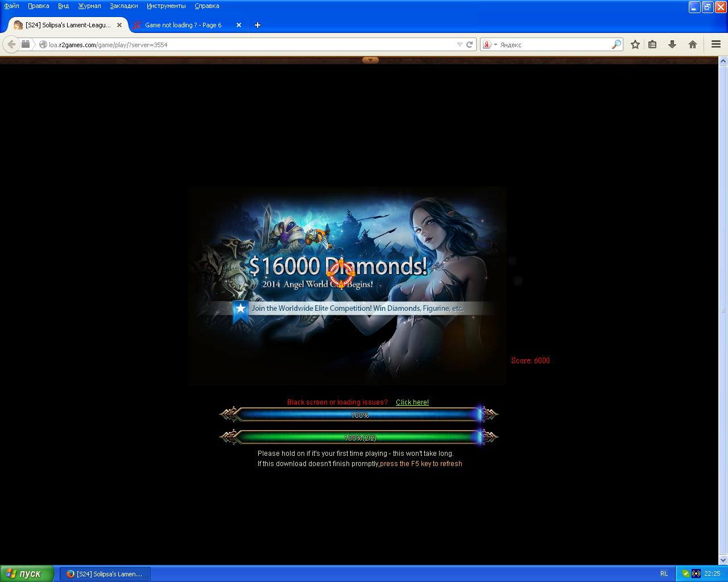This screenshot has width=728, height=582.
Task: Click the 'Click here!' link
Action: [412, 402]
